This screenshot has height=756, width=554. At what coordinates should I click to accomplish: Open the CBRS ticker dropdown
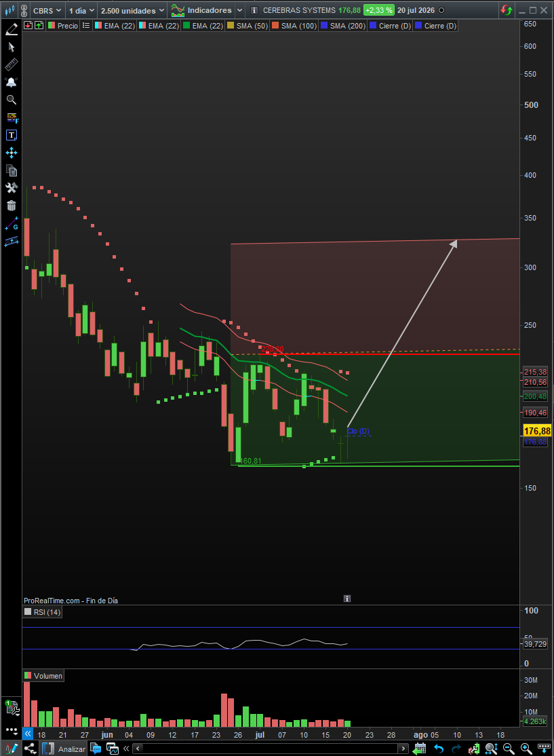(x=47, y=10)
